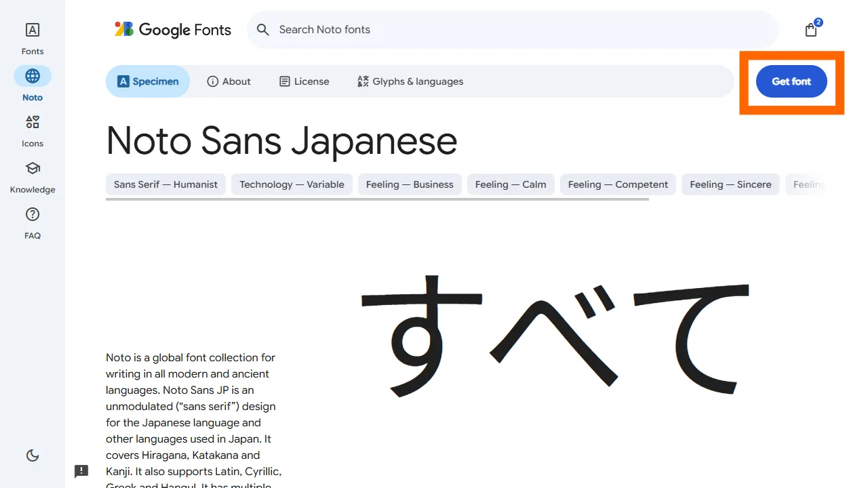Click the search magnifier icon

point(263,30)
